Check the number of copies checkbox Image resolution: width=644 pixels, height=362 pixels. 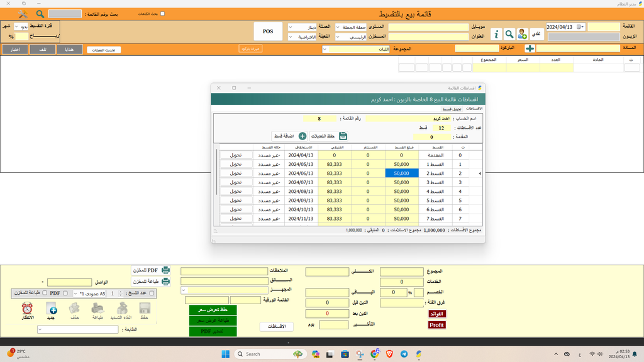[151, 293]
